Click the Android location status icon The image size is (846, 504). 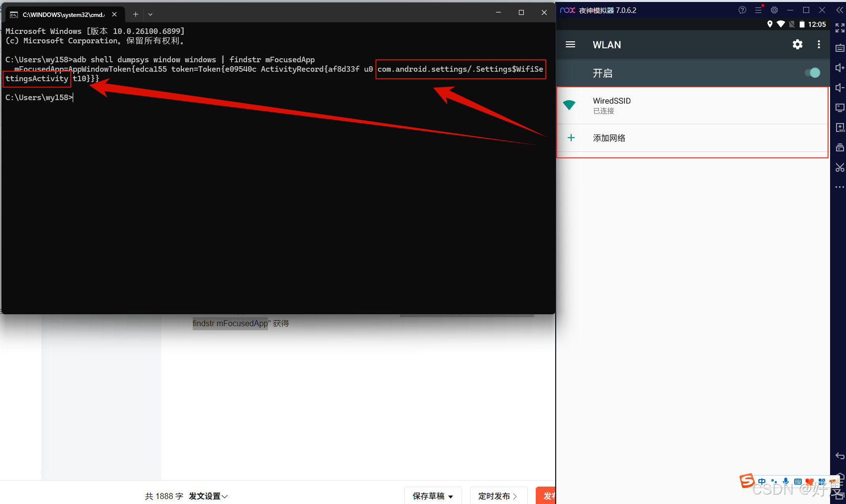point(770,24)
